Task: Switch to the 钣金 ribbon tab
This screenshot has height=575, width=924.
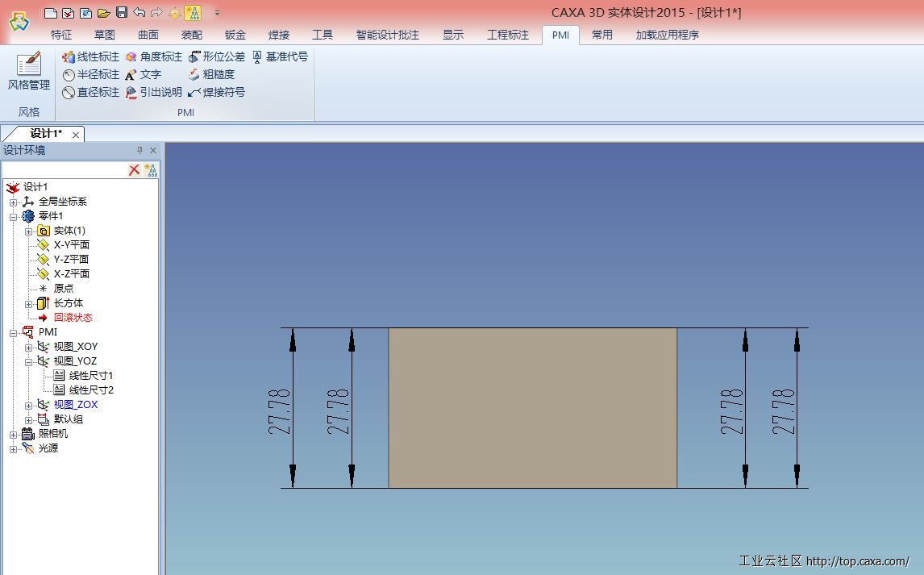Action: pos(235,35)
